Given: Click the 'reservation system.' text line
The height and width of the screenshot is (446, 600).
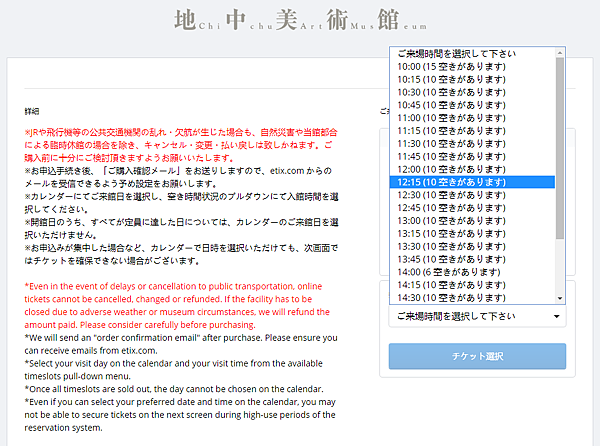Looking at the screenshot, I should [x=64, y=428].
